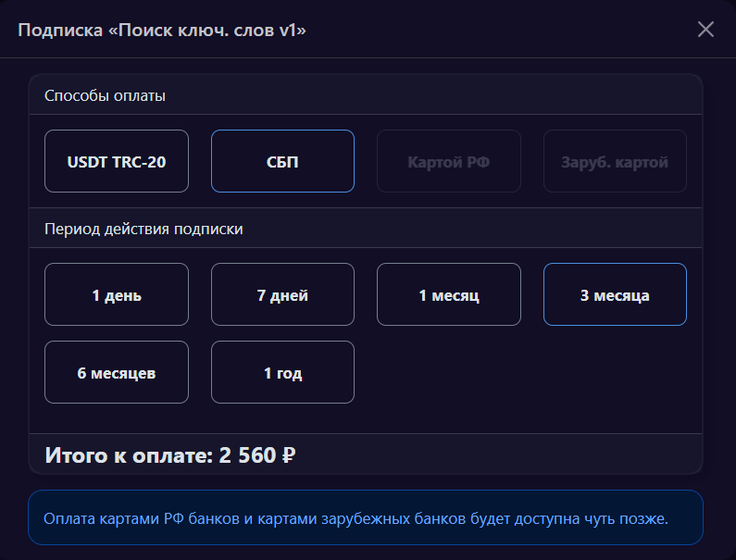
Task: Switch the period to 6 месяцев
Action: [x=117, y=373]
